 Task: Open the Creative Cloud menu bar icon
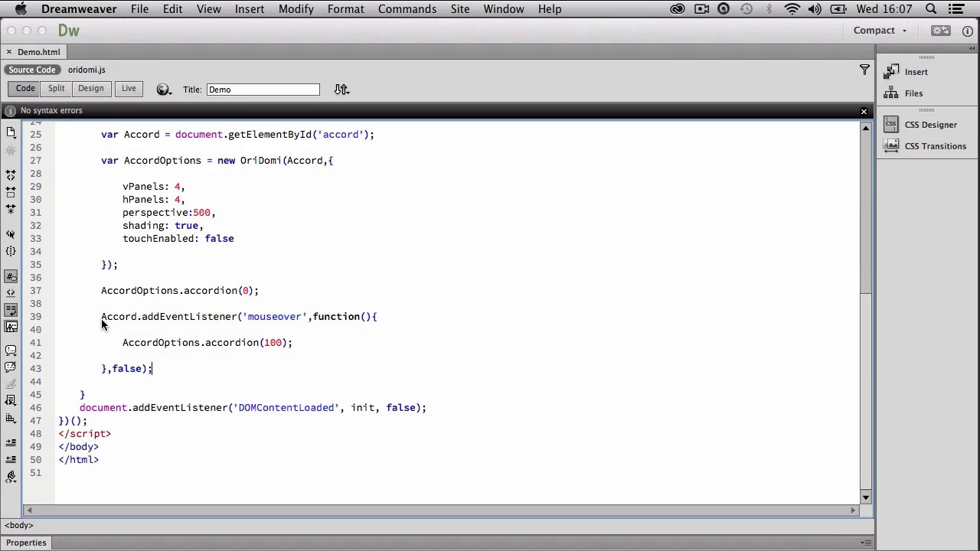[678, 9]
